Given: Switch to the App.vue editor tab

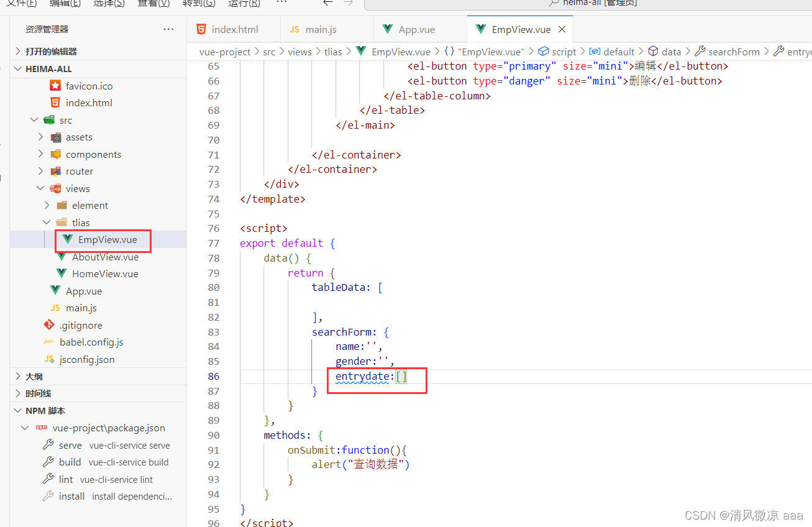Looking at the screenshot, I should (x=420, y=29).
